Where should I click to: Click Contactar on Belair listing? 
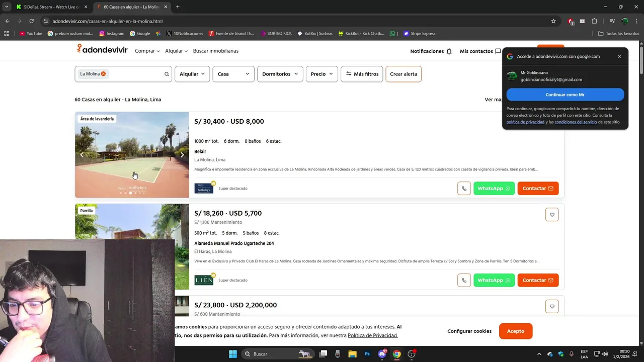pos(538,189)
